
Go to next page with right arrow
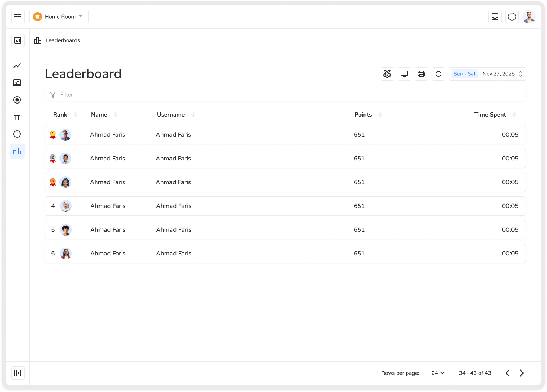pyautogui.click(x=521, y=373)
